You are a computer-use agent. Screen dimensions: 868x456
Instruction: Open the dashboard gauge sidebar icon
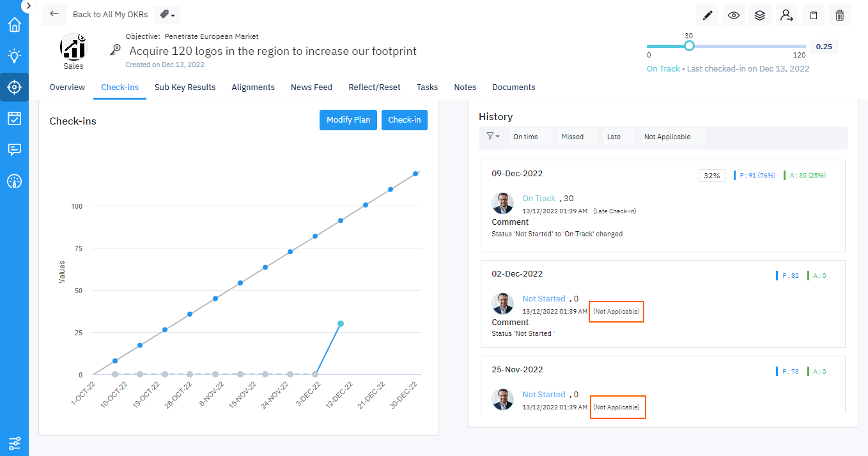pyautogui.click(x=14, y=181)
